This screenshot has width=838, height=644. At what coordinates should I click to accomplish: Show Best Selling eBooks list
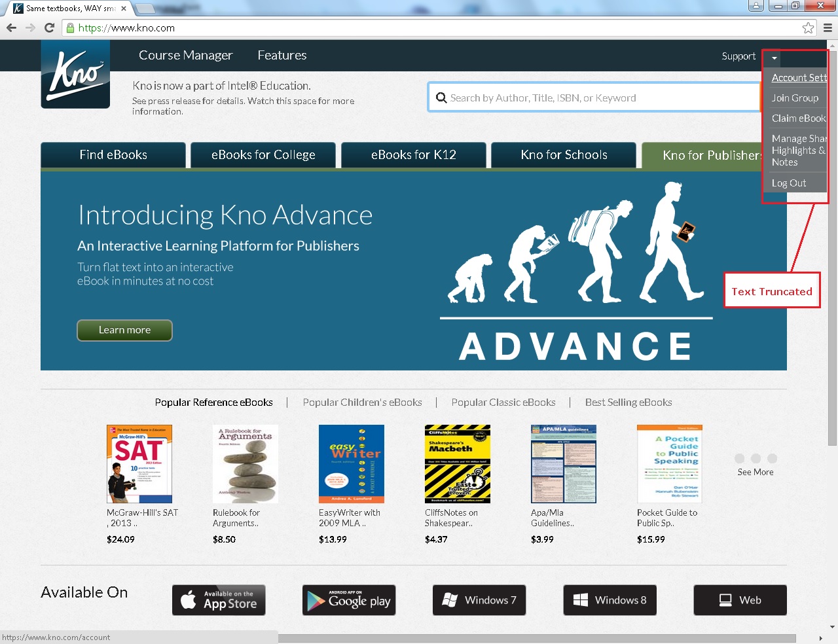[628, 402]
